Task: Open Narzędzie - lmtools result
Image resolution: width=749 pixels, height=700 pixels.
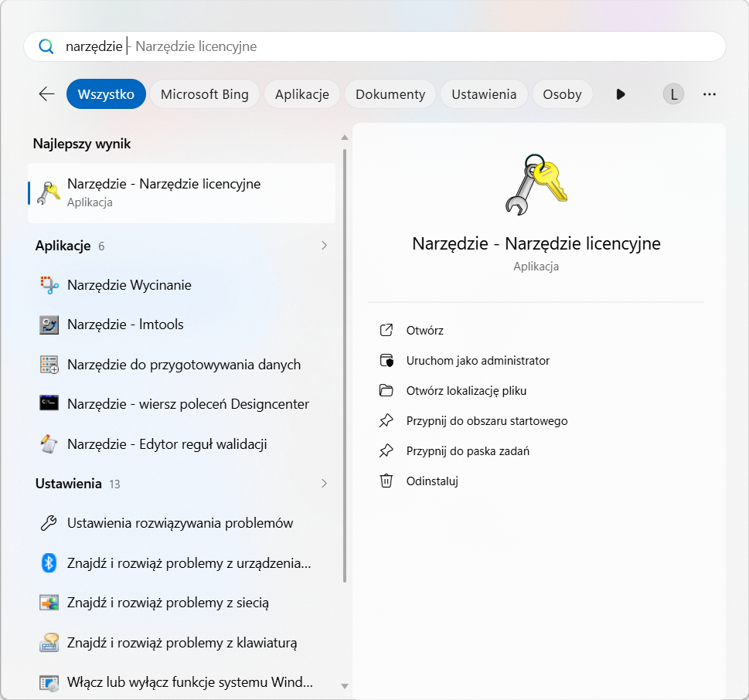Action: click(x=182, y=325)
